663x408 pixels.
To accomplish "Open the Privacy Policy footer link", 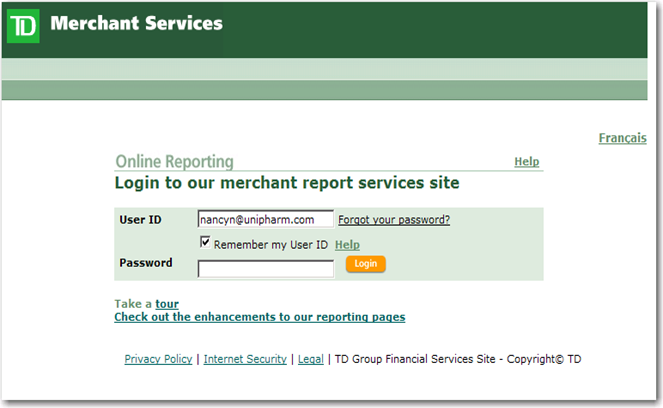I will click(158, 359).
